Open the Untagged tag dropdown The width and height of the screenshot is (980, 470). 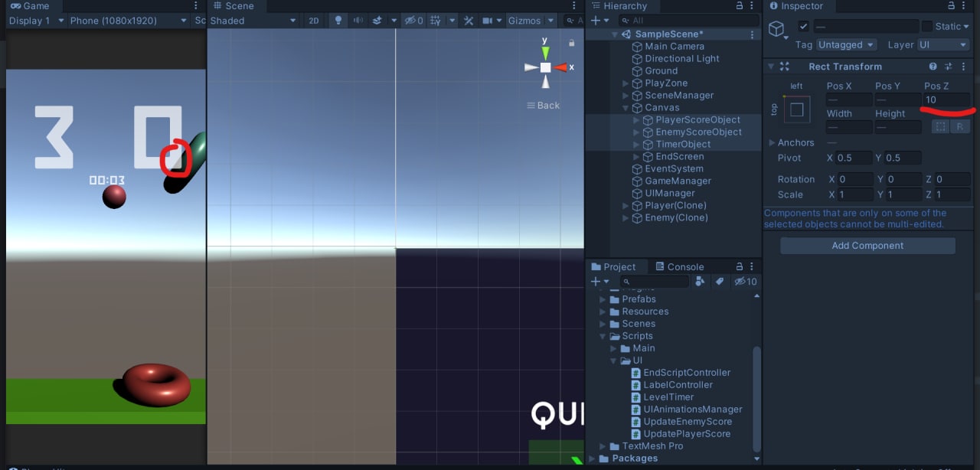pyautogui.click(x=847, y=45)
